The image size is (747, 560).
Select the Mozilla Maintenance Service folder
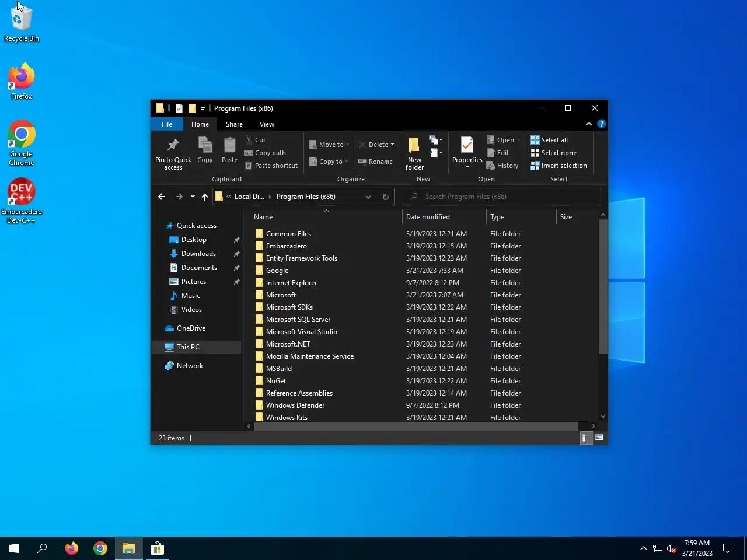(310, 356)
